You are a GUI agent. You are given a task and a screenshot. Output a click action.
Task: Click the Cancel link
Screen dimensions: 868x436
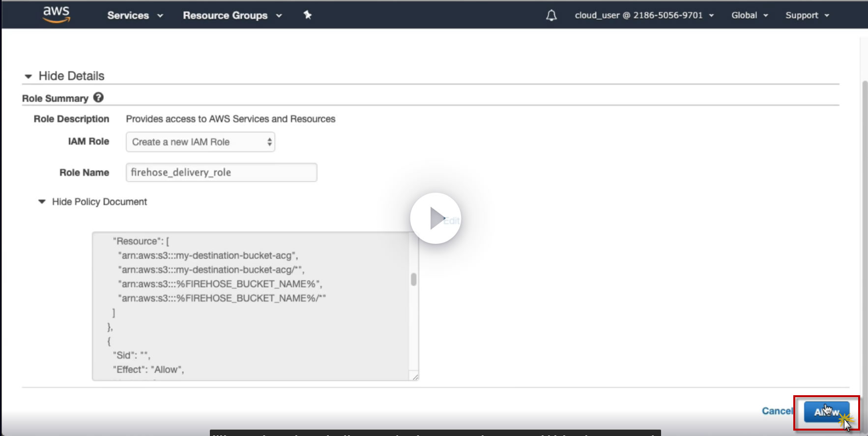[x=777, y=411]
